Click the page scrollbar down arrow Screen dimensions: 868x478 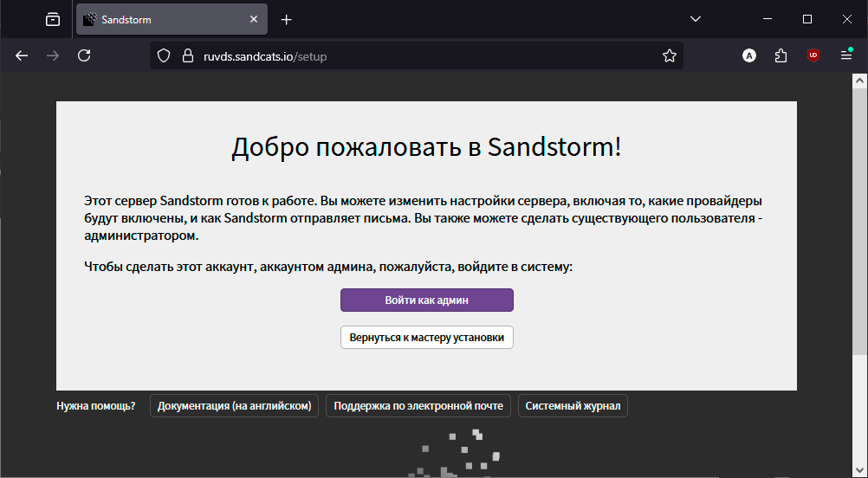click(859, 470)
